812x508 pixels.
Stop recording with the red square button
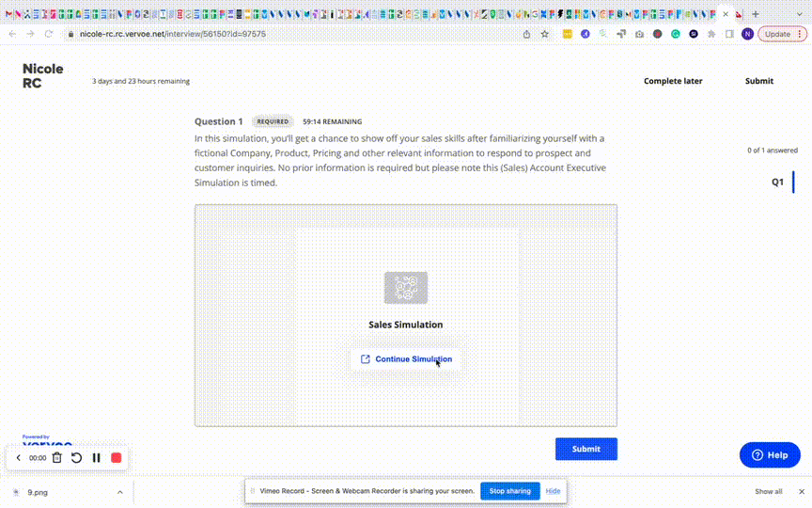(x=116, y=458)
